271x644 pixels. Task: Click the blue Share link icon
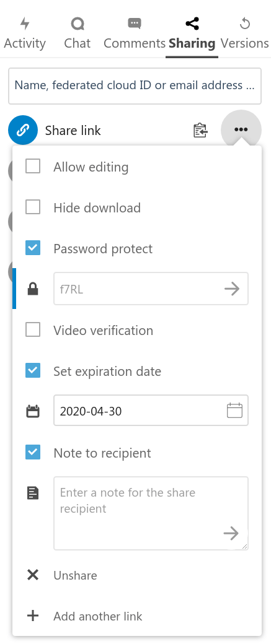[23, 130]
